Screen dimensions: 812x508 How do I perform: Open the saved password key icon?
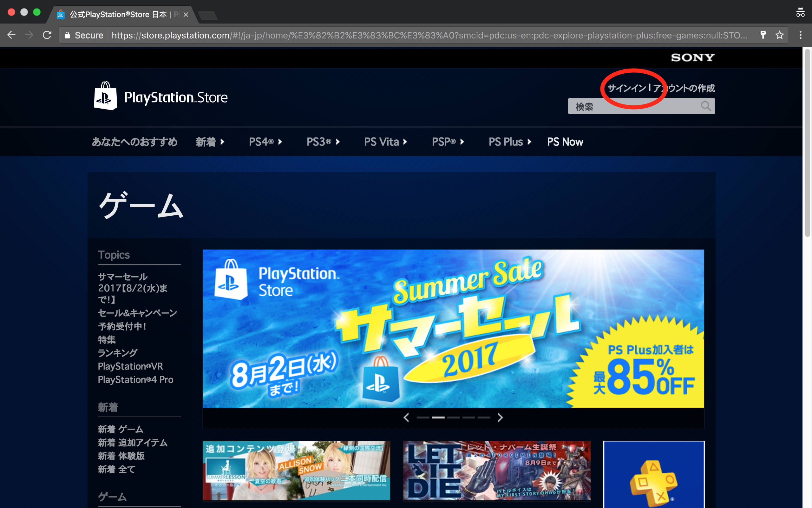763,35
